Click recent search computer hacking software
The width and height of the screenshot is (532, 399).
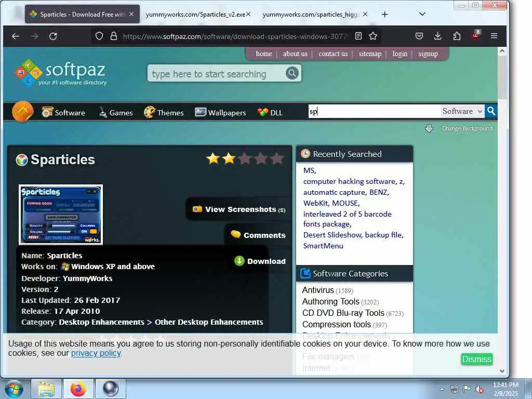[x=350, y=181]
